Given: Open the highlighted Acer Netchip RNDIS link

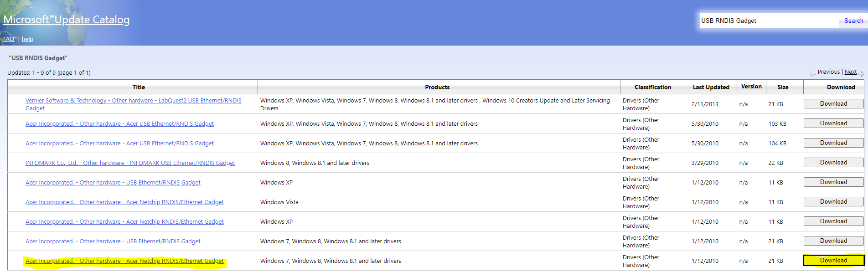Looking at the screenshot, I should pyautogui.click(x=124, y=261).
